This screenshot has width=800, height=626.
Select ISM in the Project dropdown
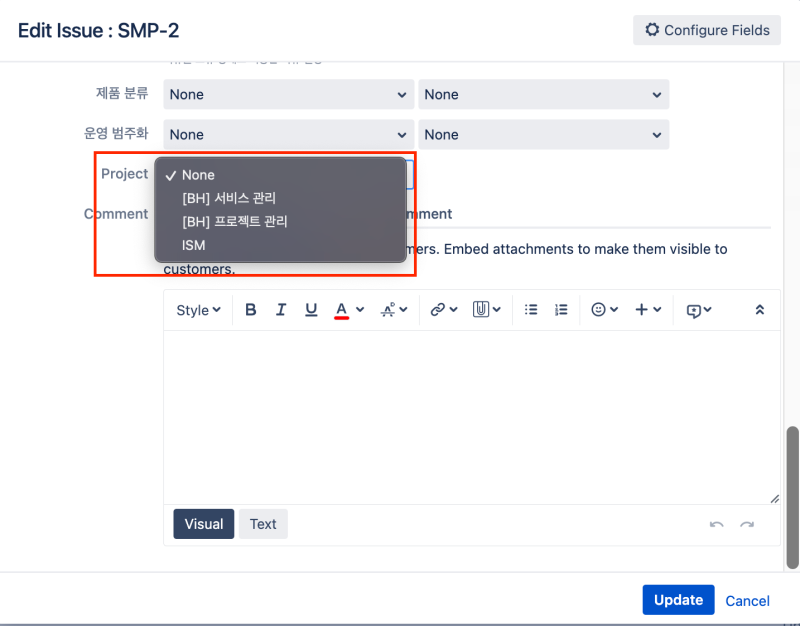pyautogui.click(x=280, y=245)
